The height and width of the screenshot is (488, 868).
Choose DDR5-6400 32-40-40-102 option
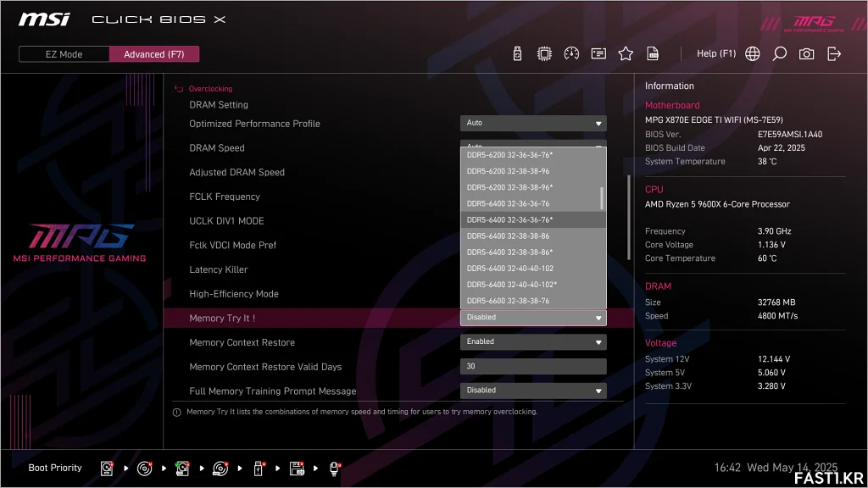[533, 269]
